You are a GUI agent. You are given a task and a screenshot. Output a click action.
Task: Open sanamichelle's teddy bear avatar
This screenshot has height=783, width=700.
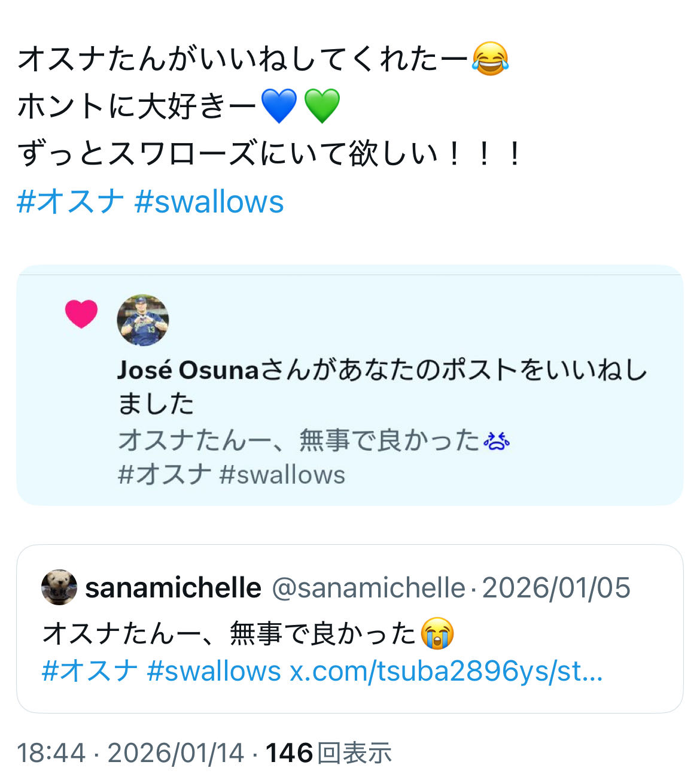(x=59, y=587)
